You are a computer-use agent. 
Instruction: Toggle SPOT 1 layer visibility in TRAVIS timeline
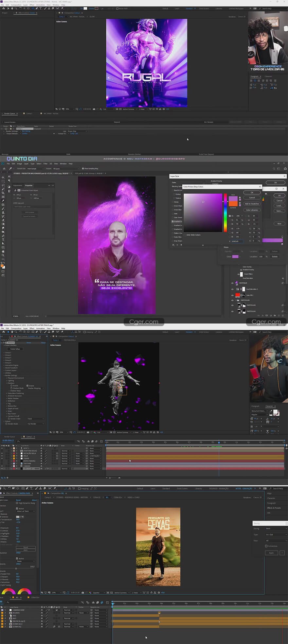(x=2, y=448)
